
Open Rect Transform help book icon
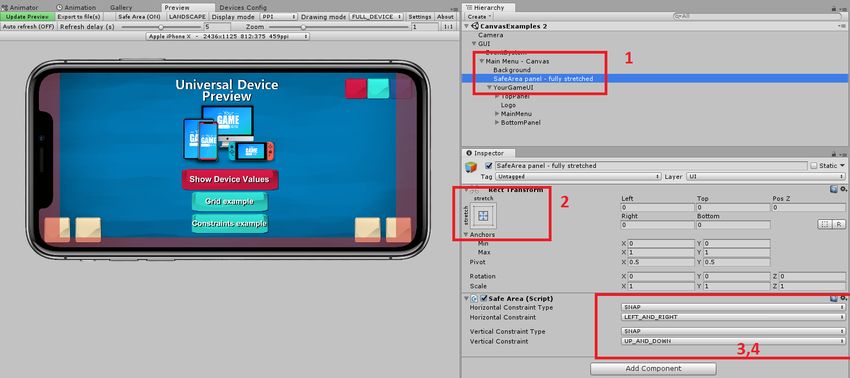(x=834, y=189)
